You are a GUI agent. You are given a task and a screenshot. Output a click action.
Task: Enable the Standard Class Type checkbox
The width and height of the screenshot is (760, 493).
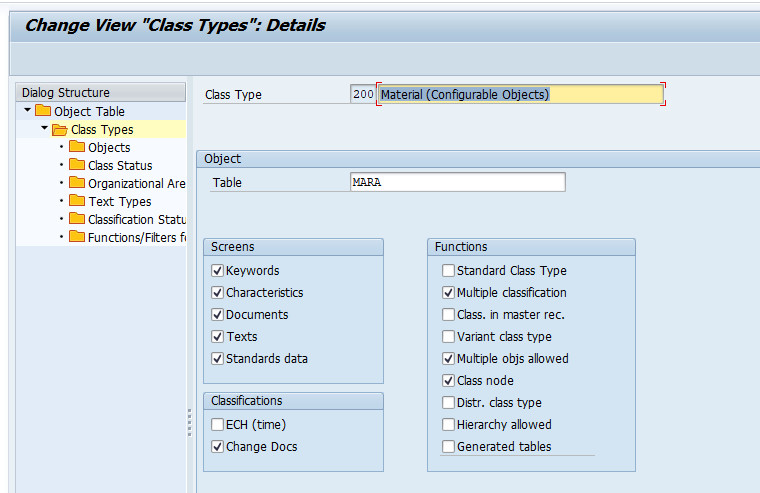coord(448,271)
